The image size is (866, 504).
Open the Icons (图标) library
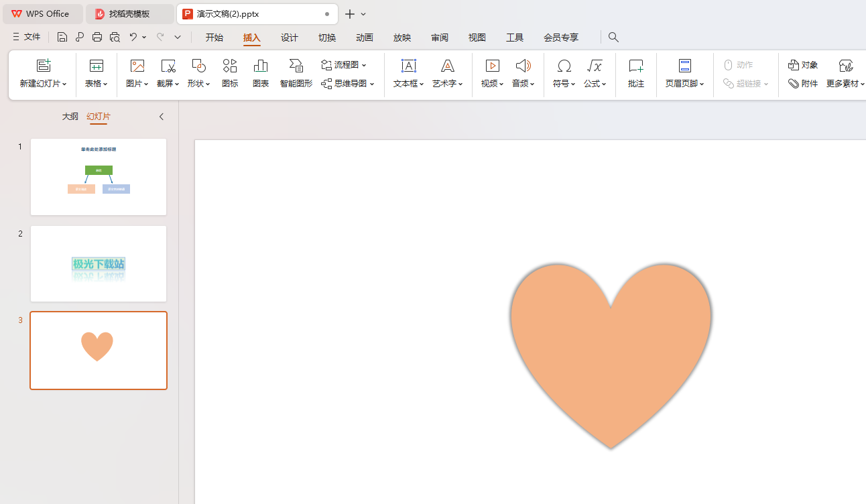pyautogui.click(x=230, y=74)
